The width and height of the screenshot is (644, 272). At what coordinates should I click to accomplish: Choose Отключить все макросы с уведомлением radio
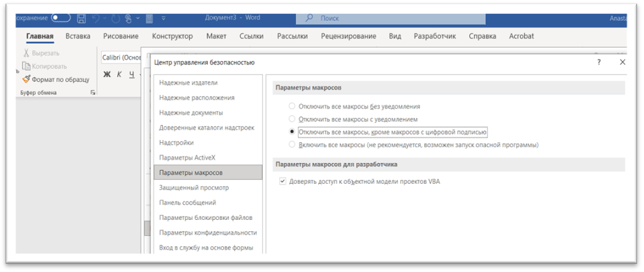[x=292, y=119]
